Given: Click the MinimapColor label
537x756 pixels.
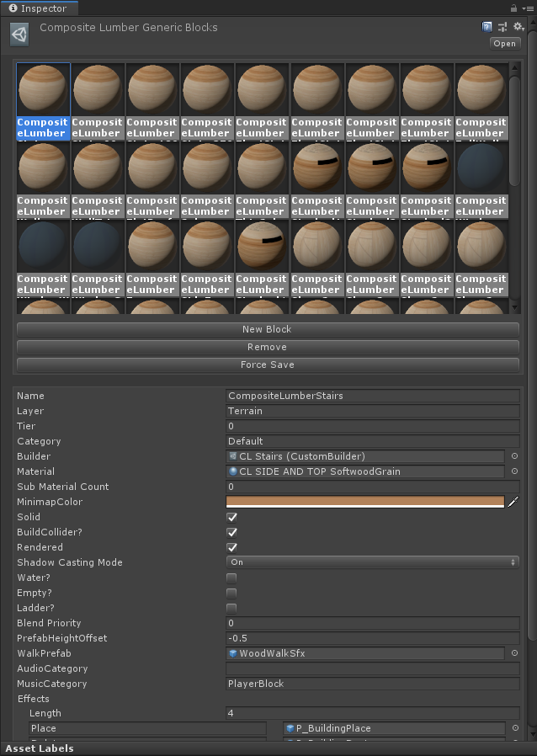Looking at the screenshot, I should [x=50, y=502].
